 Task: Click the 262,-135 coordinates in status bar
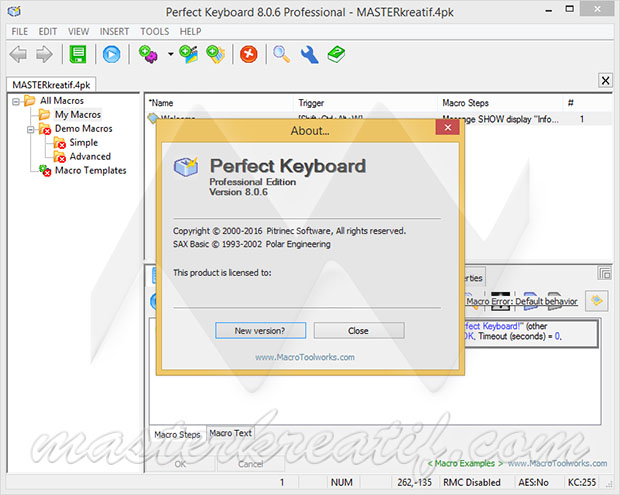pyautogui.click(x=414, y=482)
